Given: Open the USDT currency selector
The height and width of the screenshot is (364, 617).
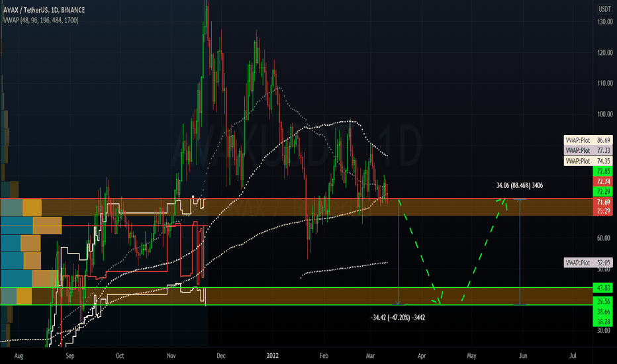Looking at the screenshot, I should click(604, 9).
